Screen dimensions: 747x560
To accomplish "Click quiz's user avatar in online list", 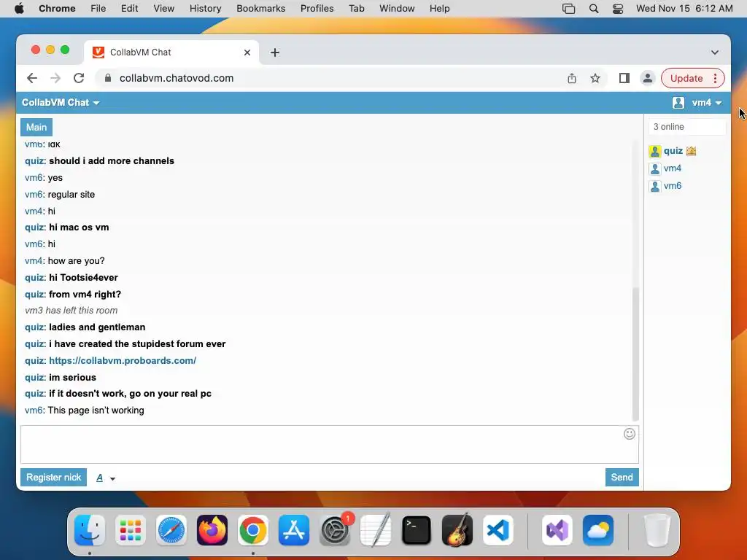I will point(655,152).
